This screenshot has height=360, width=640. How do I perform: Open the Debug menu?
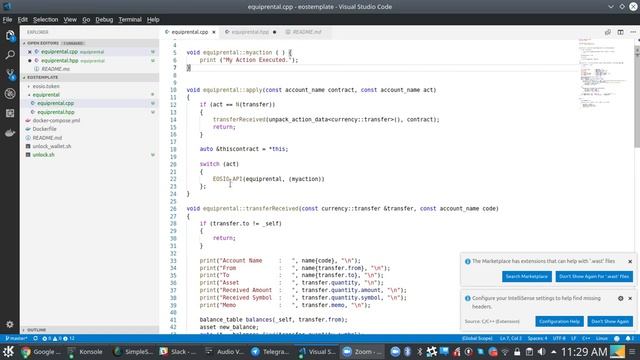pyautogui.click(x=104, y=20)
